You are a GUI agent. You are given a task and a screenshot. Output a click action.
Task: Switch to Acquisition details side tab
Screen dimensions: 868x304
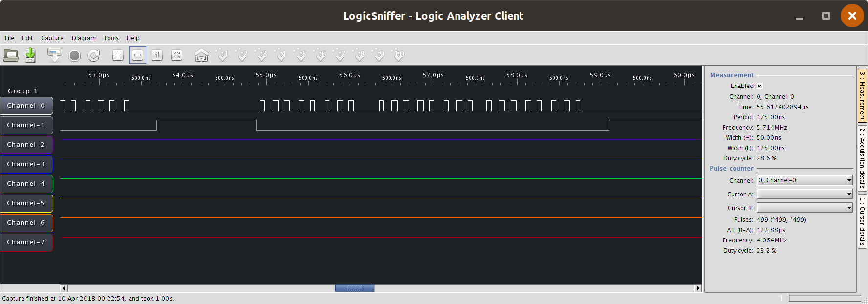[862, 158]
